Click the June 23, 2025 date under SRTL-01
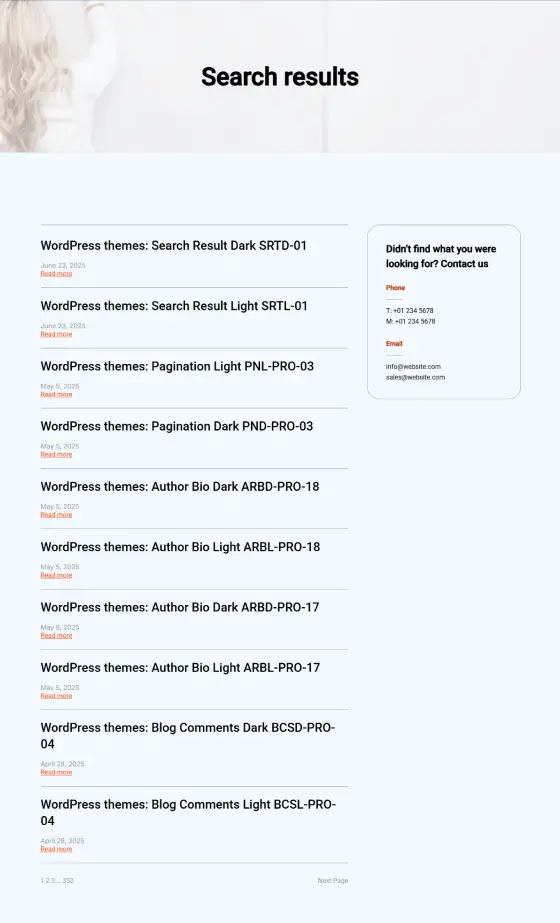This screenshot has width=560, height=923. pos(63,326)
